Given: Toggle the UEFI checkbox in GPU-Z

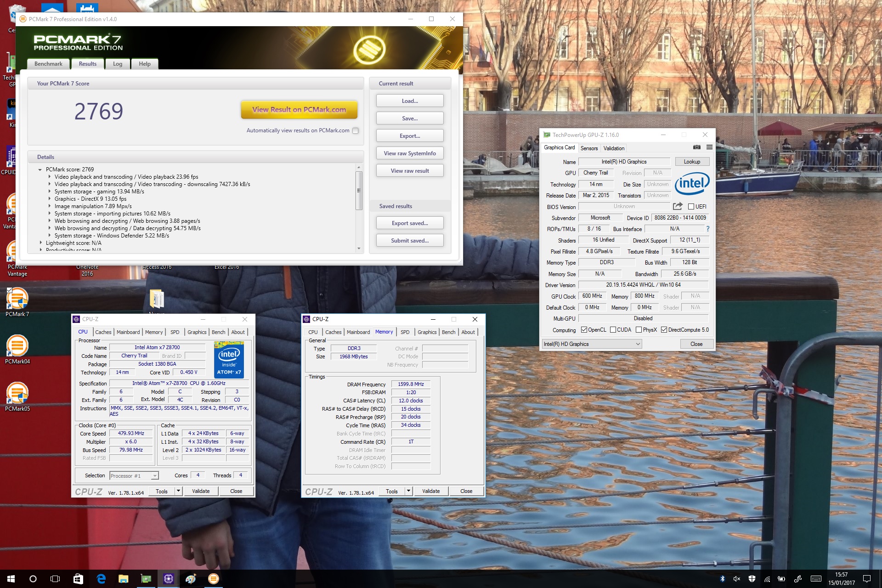Looking at the screenshot, I should click(x=691, y=207).
